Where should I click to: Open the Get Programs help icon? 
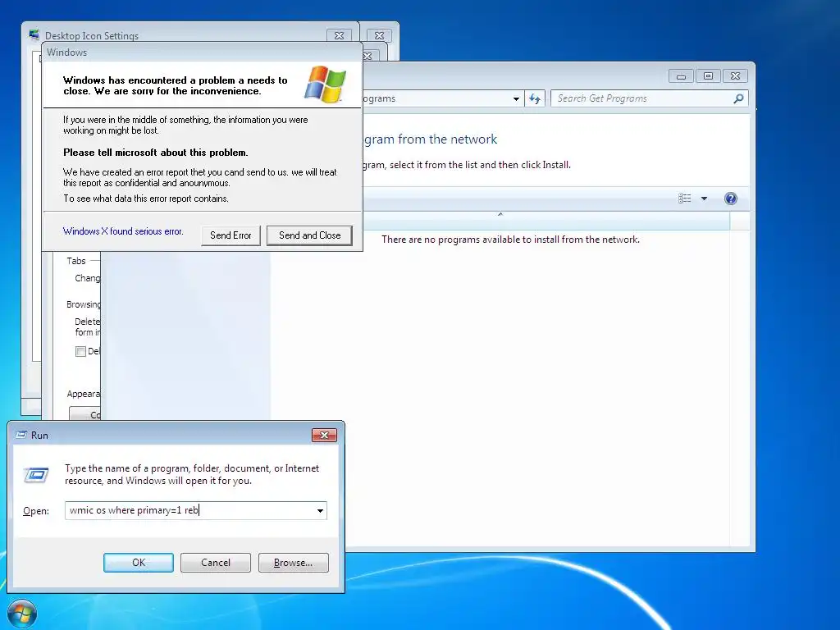point(730,199)
